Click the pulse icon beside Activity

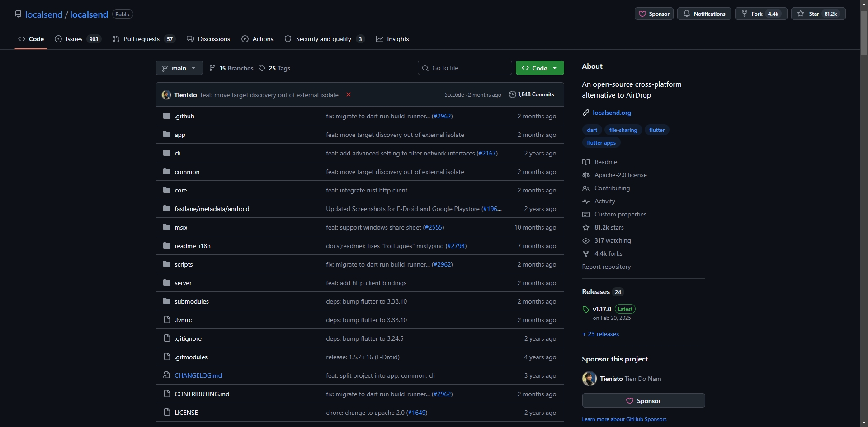coord(586,201)
